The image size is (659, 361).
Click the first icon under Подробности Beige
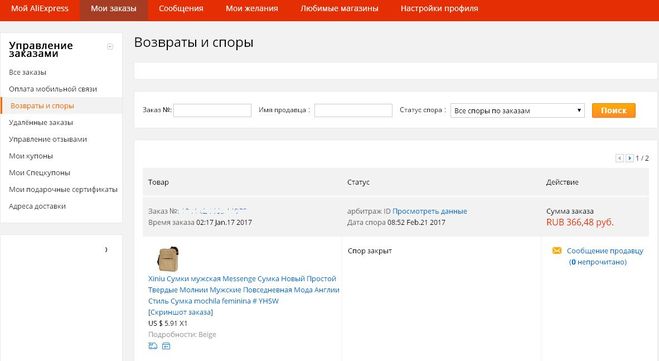[x=153, y=346]
